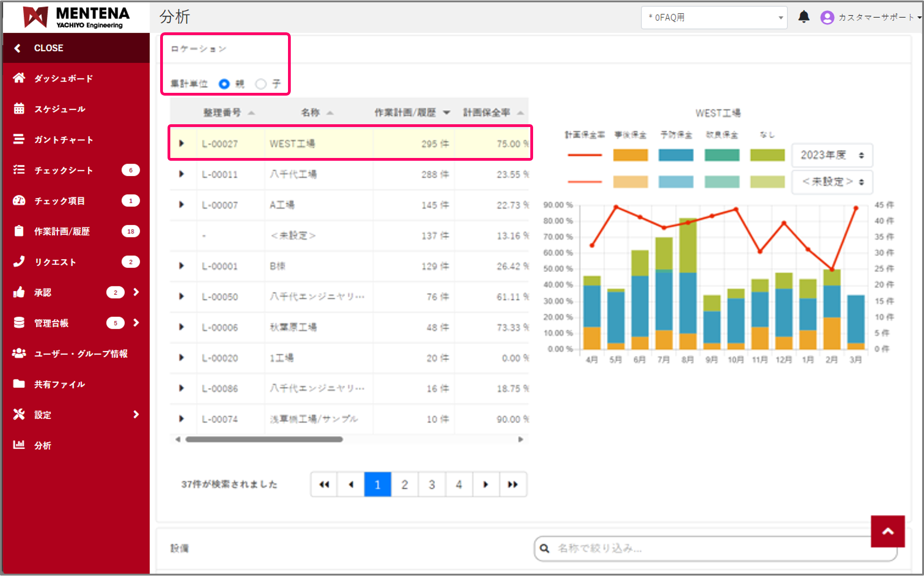Open the 0FAQ用 dropdown
924x576 pixels.
coord(714,18)
